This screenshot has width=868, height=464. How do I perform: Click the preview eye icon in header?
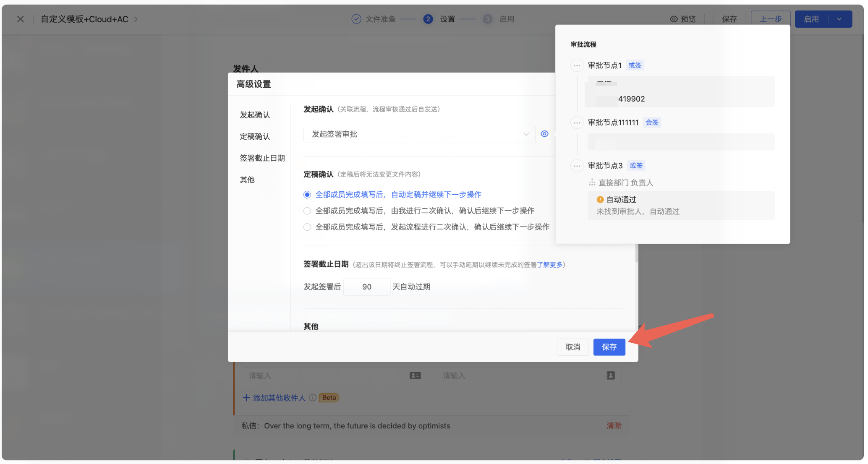click(674, 19)
